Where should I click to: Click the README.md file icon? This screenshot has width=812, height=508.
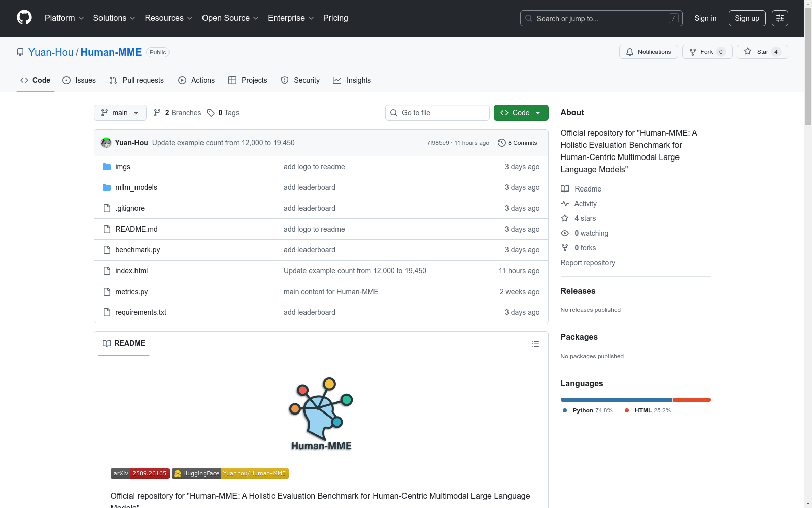pos(107,229)
